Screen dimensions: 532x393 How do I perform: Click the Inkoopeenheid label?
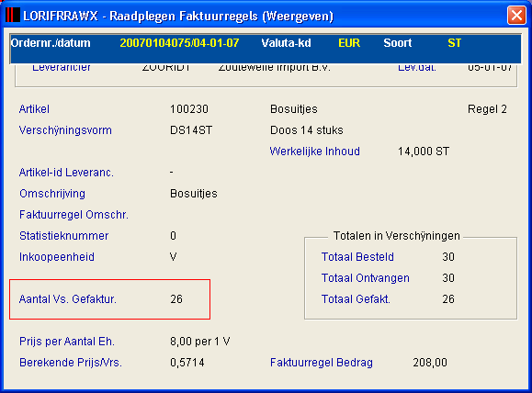click(57, 257)
